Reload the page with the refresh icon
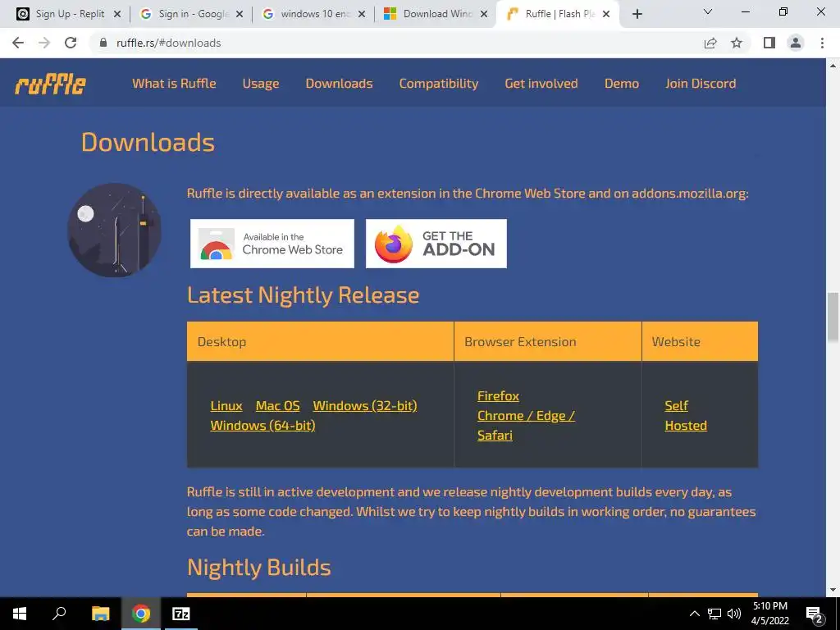 (x=71, y=43)
